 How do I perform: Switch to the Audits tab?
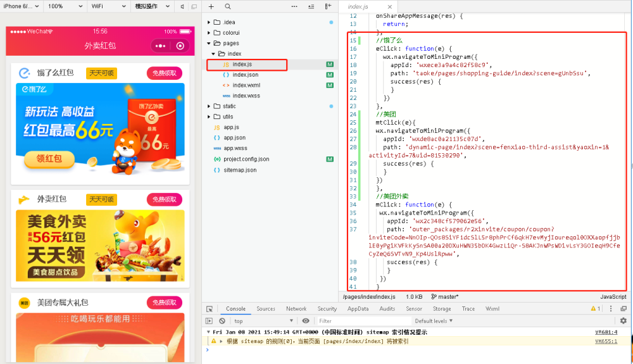coord(387,309)
